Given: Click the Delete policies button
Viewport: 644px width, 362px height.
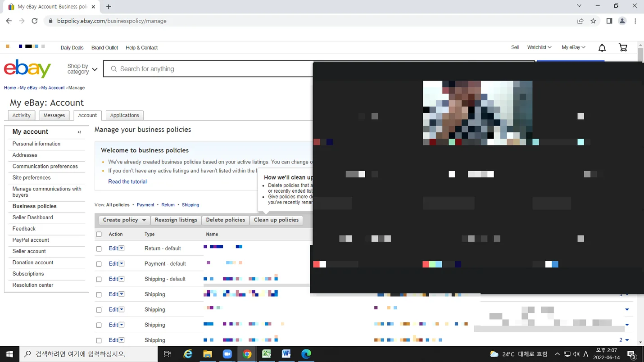Looking at the screenshot, I should pyautogui.click(x=226, y=220).
